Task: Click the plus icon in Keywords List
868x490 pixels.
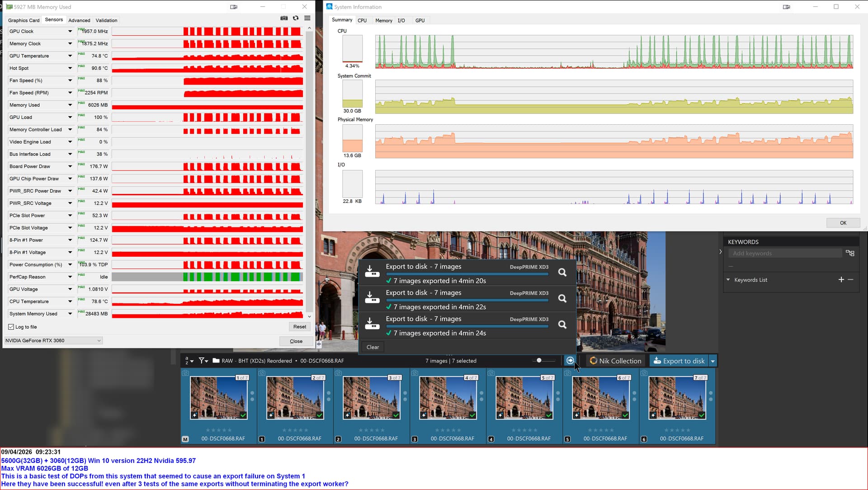Action: pos(841,280)
